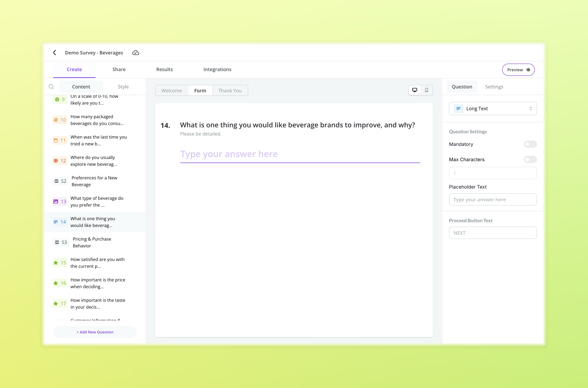
Task: Switch to the Style tab
Action: point(123,87)
